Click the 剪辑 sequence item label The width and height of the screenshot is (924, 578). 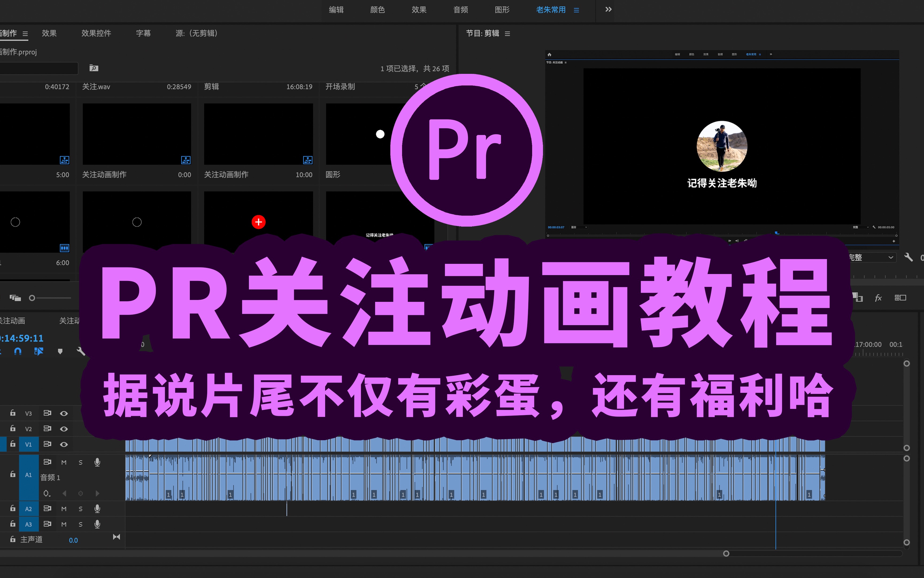[x=211, y=87]
